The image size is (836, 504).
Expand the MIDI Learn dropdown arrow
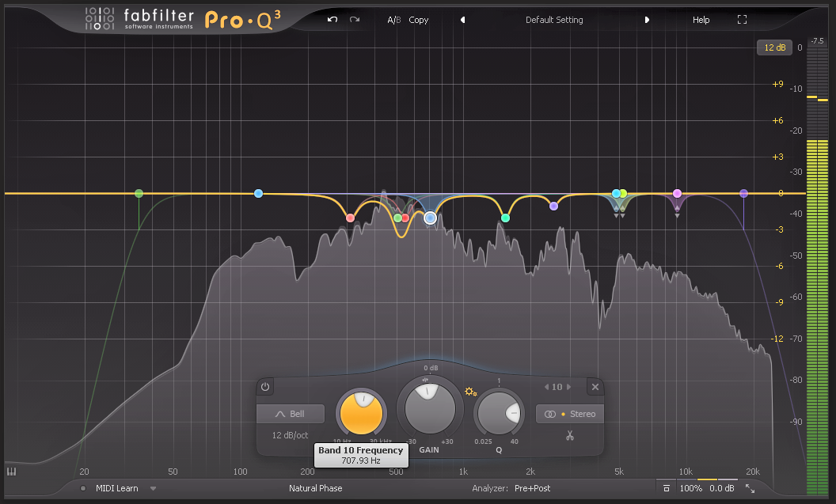click(153, 488)
